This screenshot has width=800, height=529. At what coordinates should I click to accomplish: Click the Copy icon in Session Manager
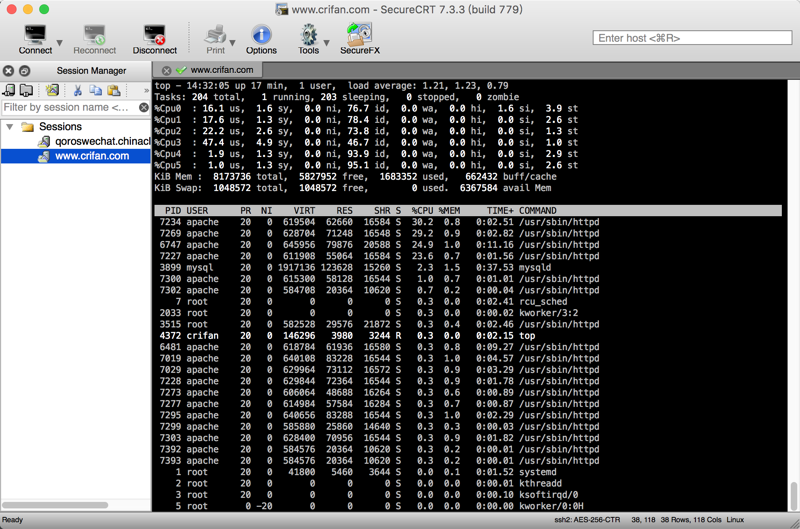[95, 90]
